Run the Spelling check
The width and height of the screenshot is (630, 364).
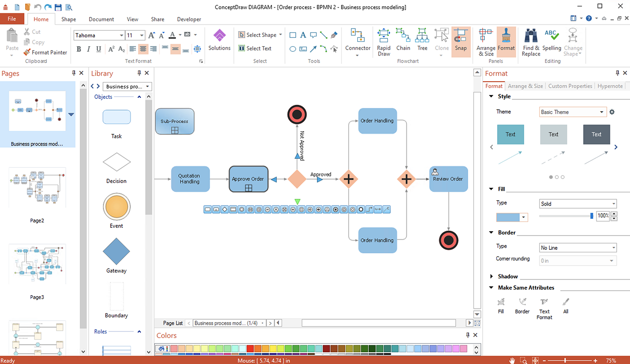pyautogui.click(x=552, y=40)
